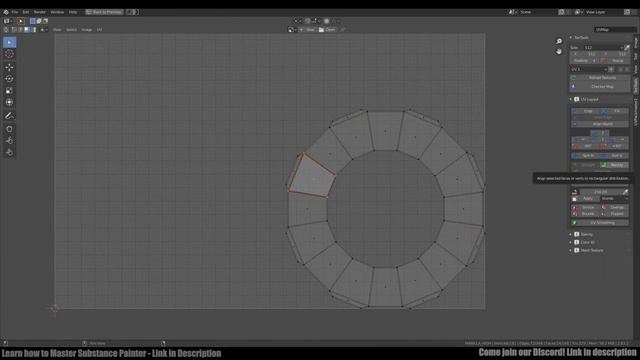Open the Help menu

click(73, 12)
